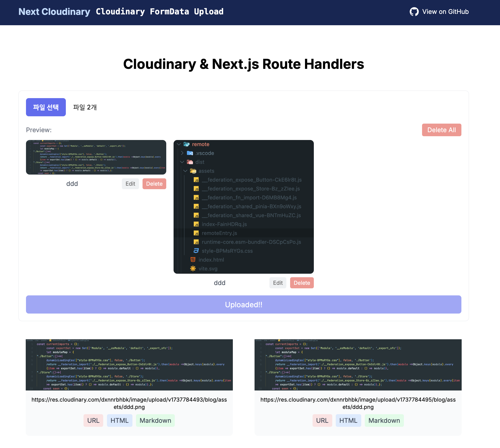The width and height of the screenshot is (500, 448).
Task: Click the first uploaded image v1737784493
Action: (x=129, y=365)
